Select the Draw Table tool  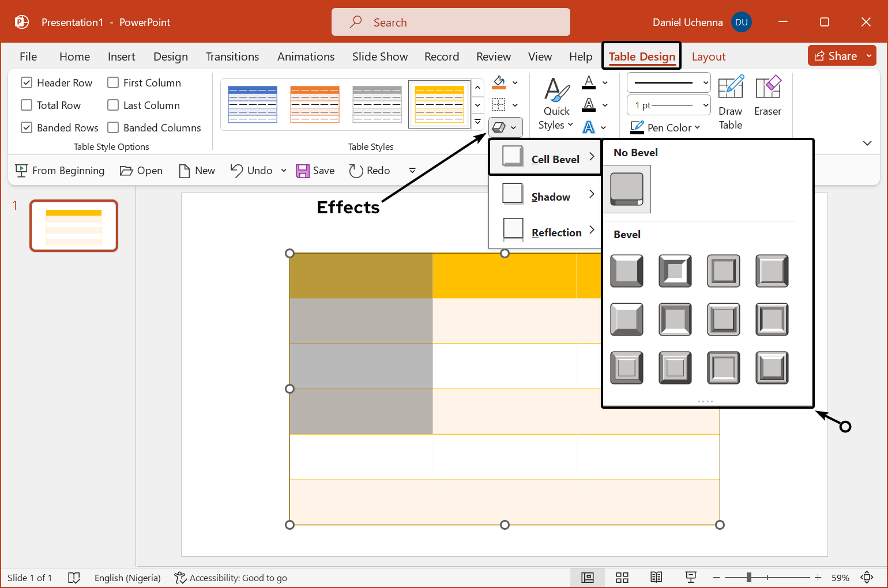(730, 102)
